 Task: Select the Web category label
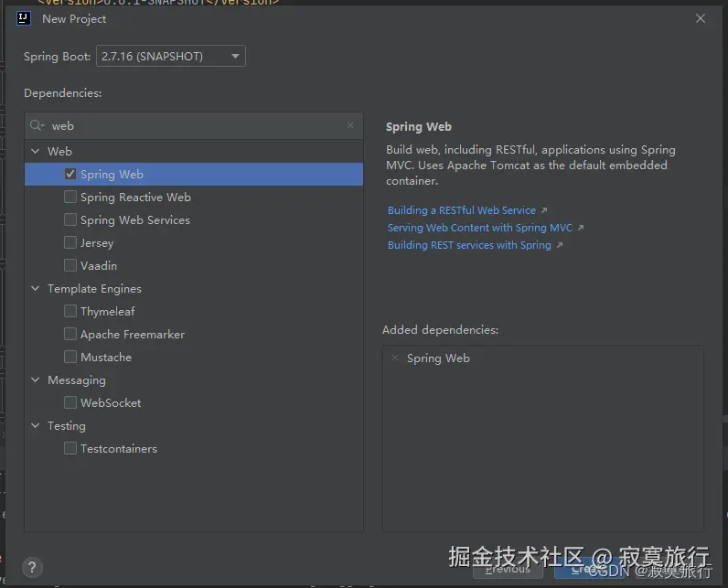[59, 151]
